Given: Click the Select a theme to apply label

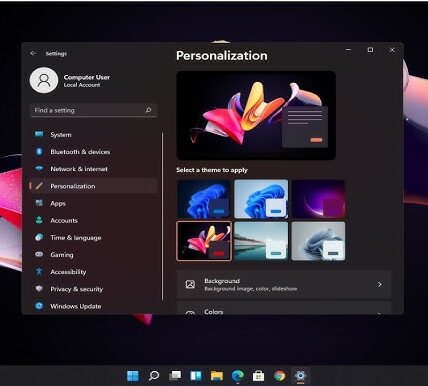Looking at the screenshot, I should (x=212, y=170).
